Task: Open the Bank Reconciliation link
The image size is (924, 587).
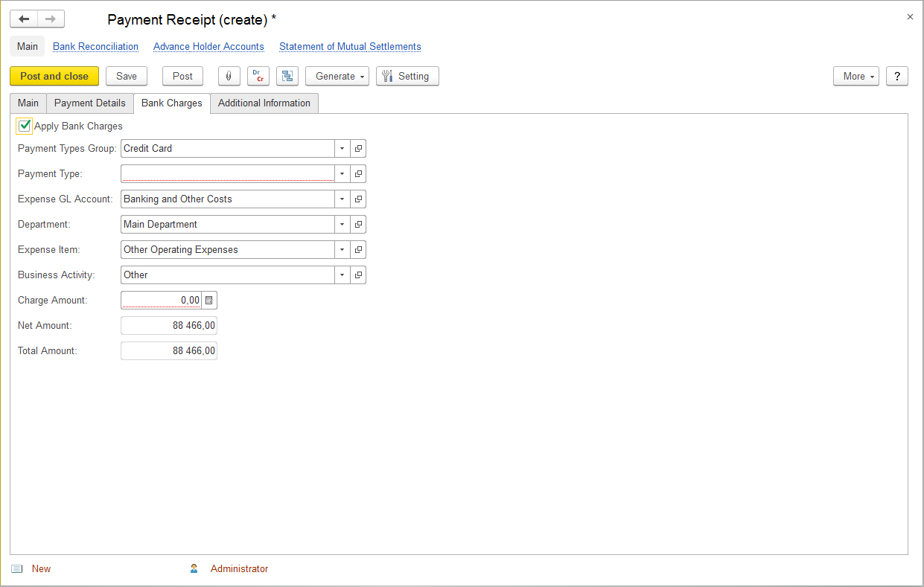Action: coord(95,47)
